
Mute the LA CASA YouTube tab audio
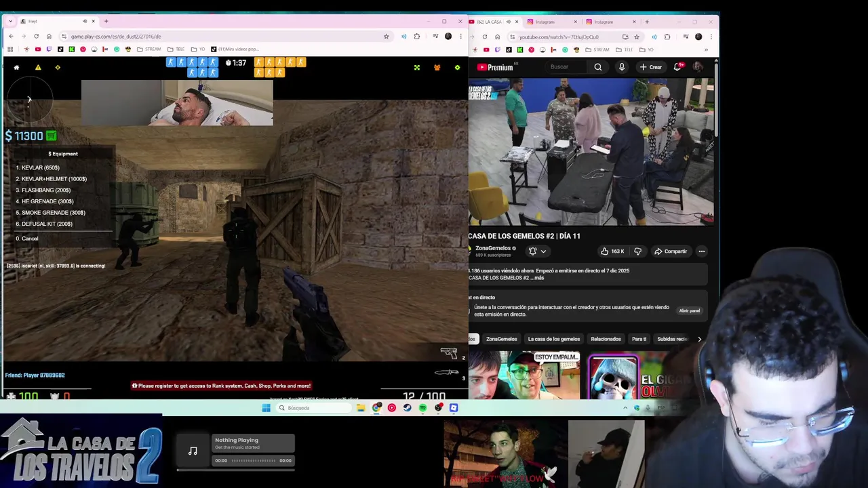click(x=508, y=22)
